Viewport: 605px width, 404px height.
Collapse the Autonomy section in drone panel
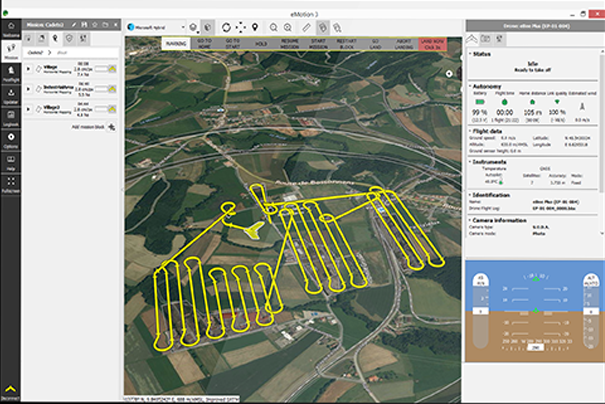(x=471, y=87)
